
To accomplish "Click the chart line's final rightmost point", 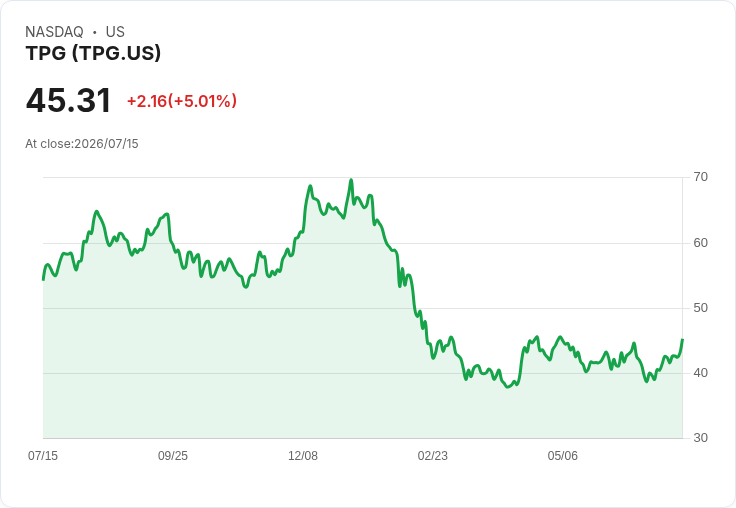I will (682, 339).
